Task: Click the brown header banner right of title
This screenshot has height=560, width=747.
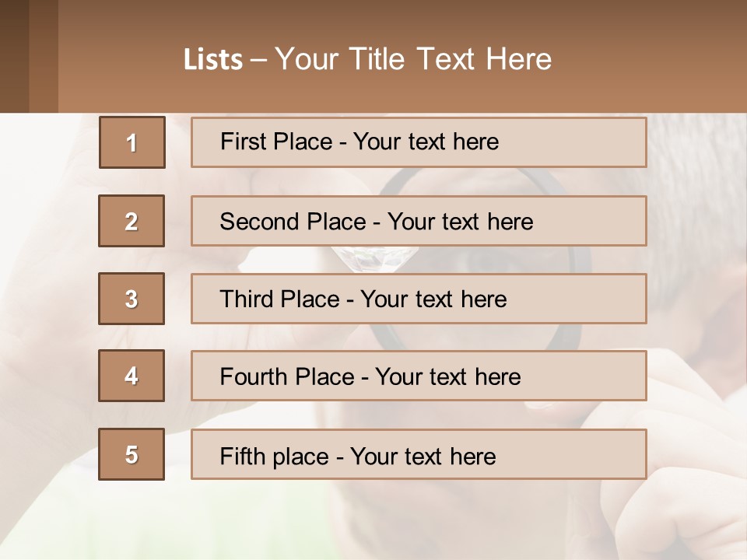Action: 654,58
